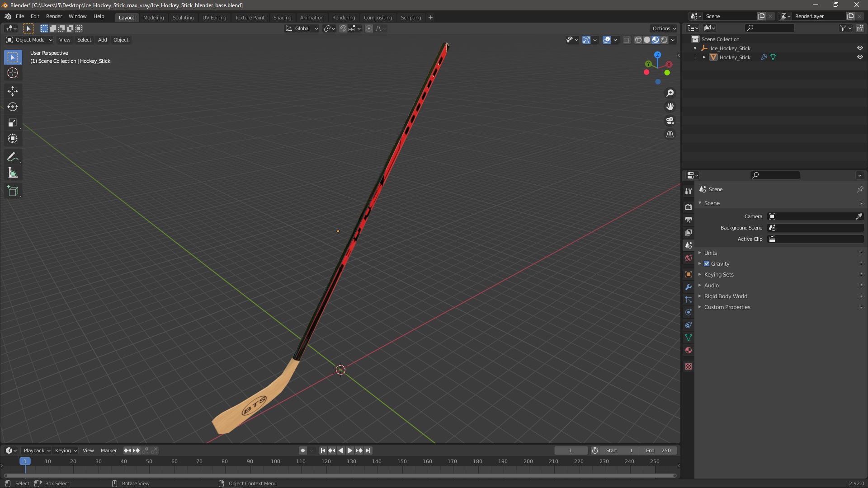Switch to the Sculpting workspace tab
Image resolution: width=868 pixels, height=488 pixels.
click(183, 18)
